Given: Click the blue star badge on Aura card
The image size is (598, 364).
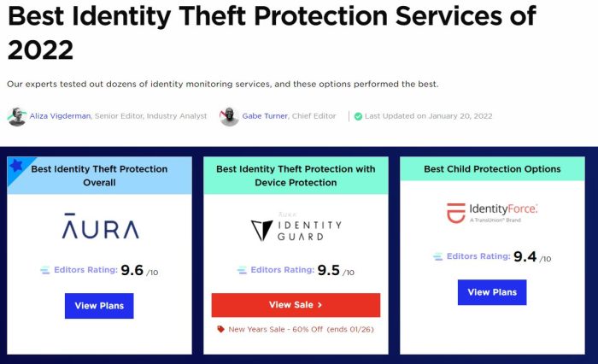Looking at the screenshot, I should click(x=16, y=165).
